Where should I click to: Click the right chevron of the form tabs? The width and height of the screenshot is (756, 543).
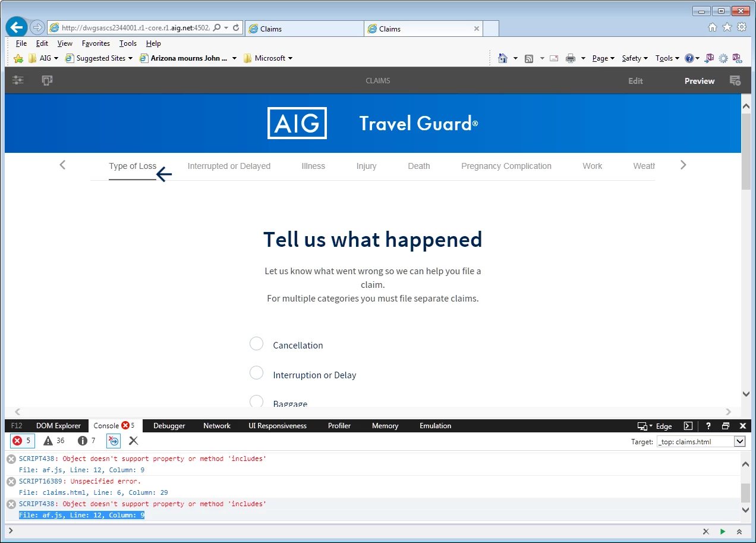tap(683, 165)
